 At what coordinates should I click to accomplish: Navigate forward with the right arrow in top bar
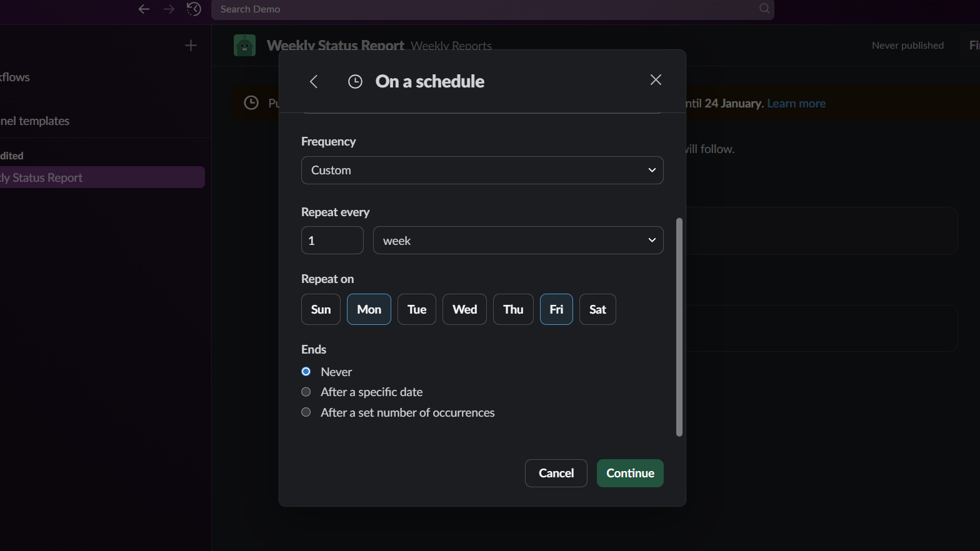(169, 9)
